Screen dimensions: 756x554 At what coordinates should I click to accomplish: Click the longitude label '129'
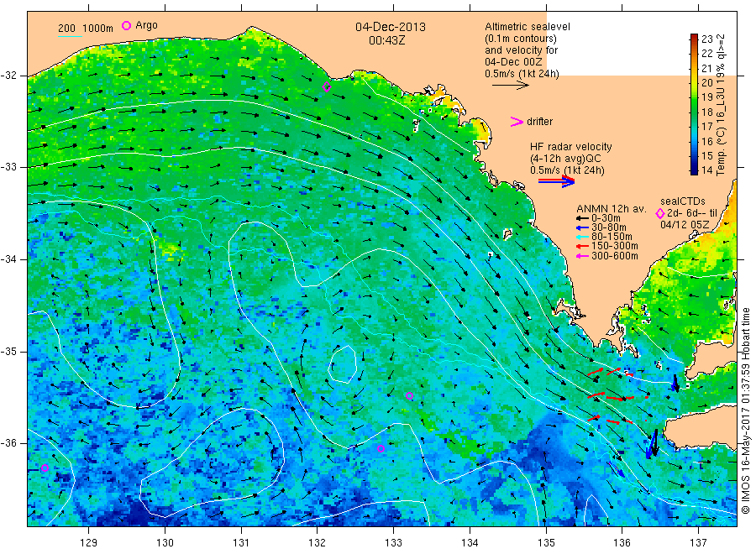pos(89,543)
